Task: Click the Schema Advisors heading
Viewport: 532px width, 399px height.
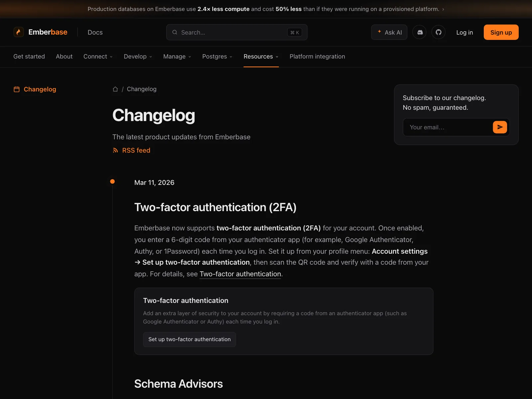Action: coord(179,384)
